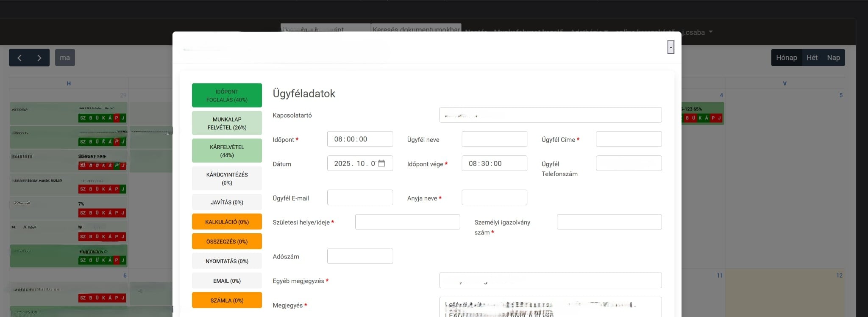Go to previous month with left arrow
The width and height of the screenshot is (868, 317).
point(19,58)
